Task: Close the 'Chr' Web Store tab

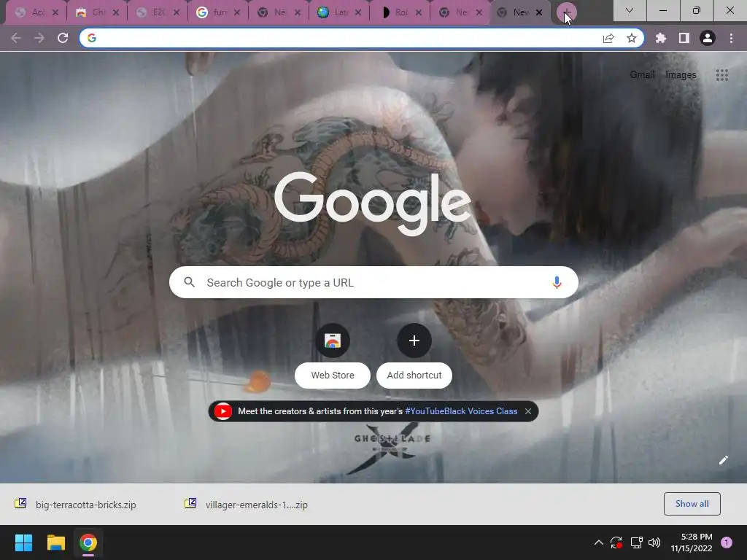Action: [x=116, y=12]
